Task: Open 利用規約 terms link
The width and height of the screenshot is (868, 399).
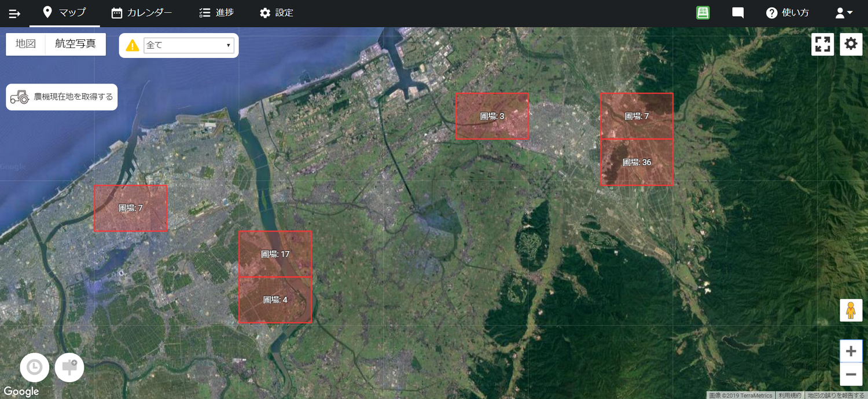Action: [x=789, y=395]
